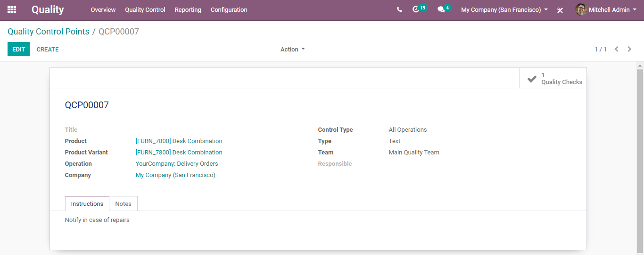
Task: Click the debug tools wrench icon
Action: click(560, 10)
